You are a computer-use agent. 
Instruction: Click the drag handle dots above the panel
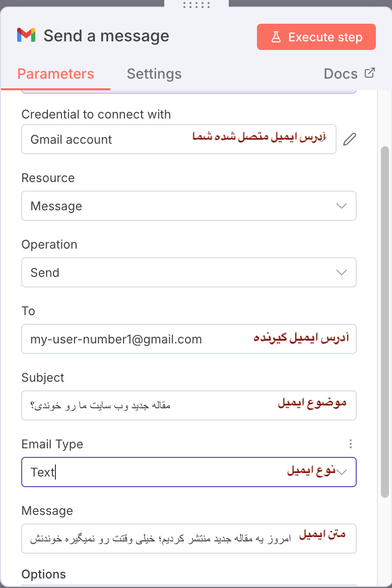196,5
